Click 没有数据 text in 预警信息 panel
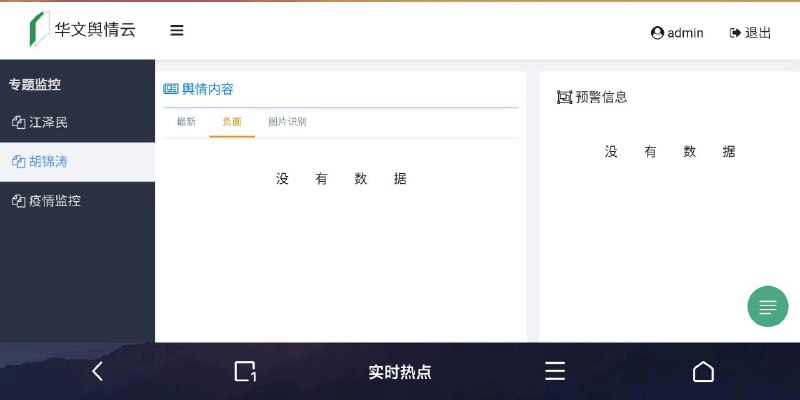 pyautogui.click(x=670, y=152)
